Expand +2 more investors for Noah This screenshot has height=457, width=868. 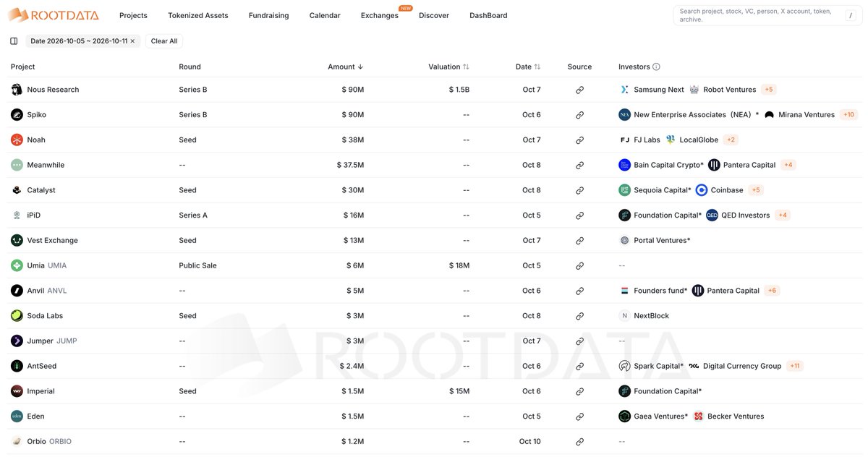tap(731, 140)
